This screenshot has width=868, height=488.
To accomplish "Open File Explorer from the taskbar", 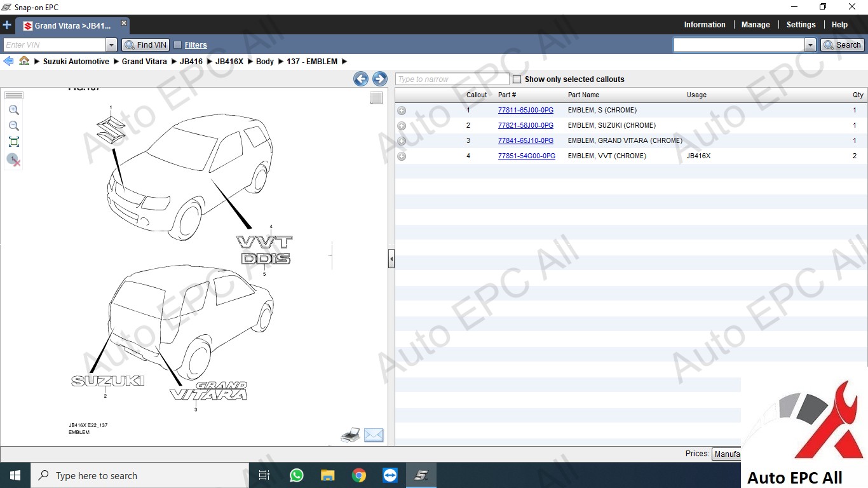I will click(327, 475).
